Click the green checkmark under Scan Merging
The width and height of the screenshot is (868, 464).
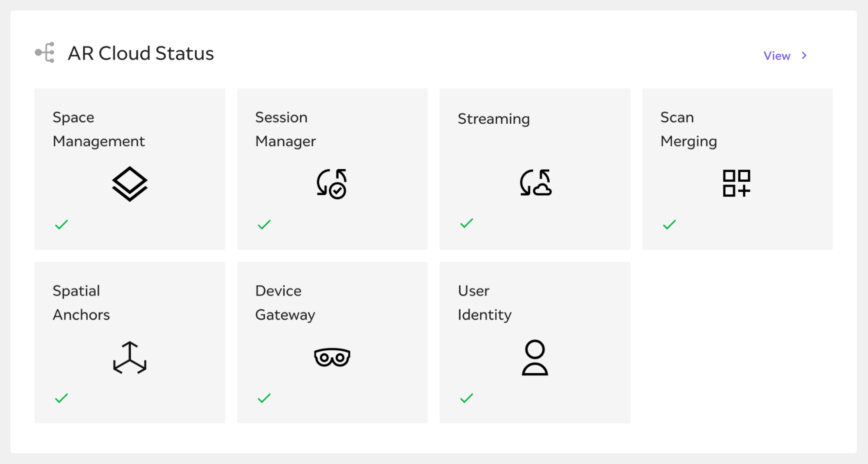669,224
